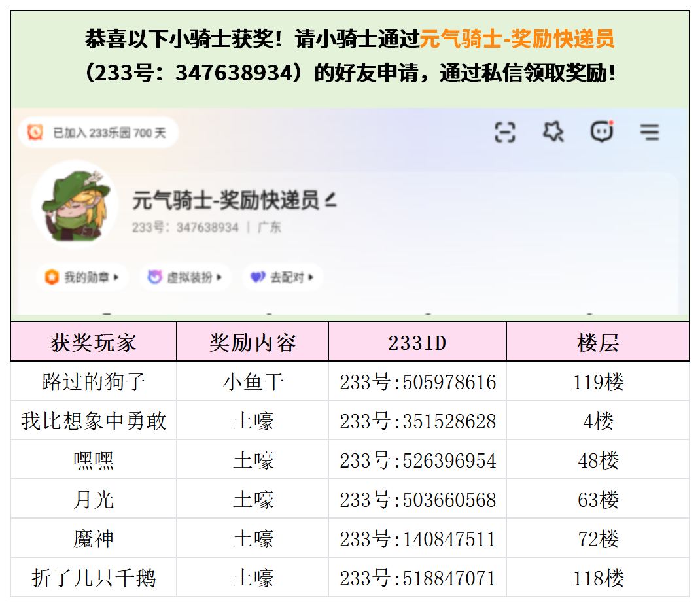Expand 我的勋章 with its arrow
The height and width of the screenshot is (607, 700).
coord(116,277)
